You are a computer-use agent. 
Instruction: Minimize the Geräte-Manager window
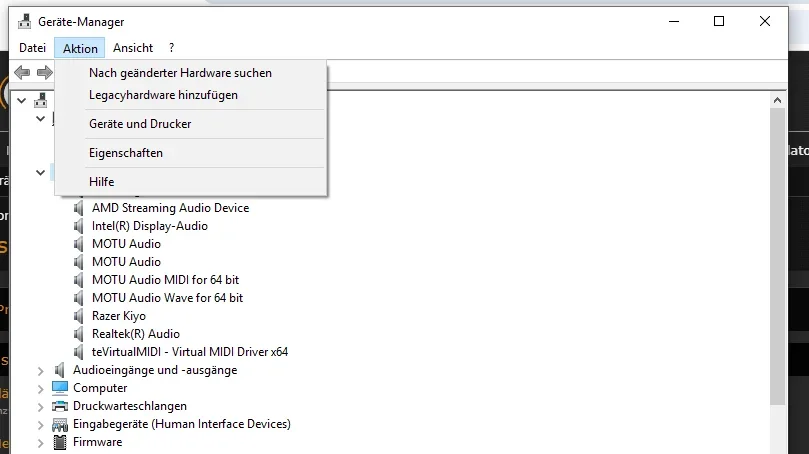pos(674,21)
